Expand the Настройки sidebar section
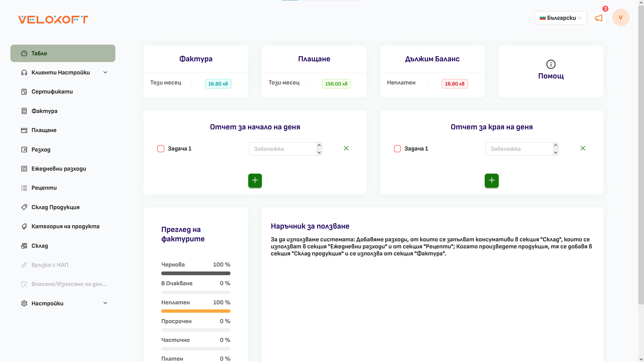Viewport: 644px width, 362px height. point(105,303)
